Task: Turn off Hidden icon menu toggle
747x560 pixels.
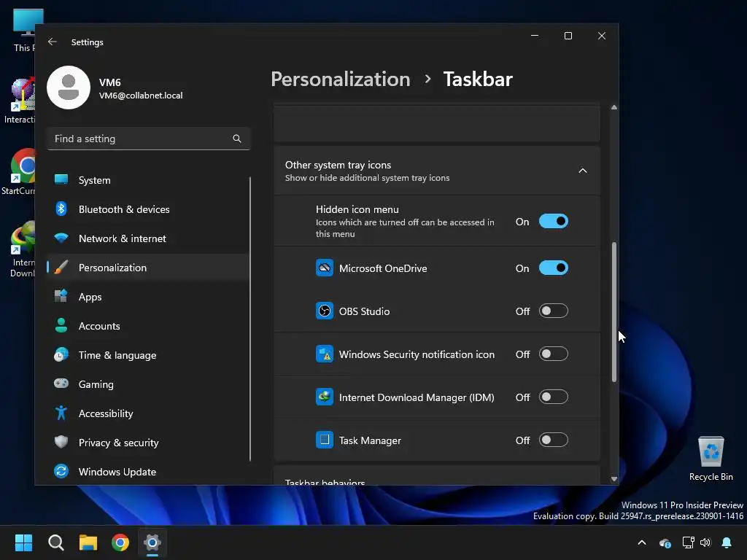Action: [x=554, y=222]
